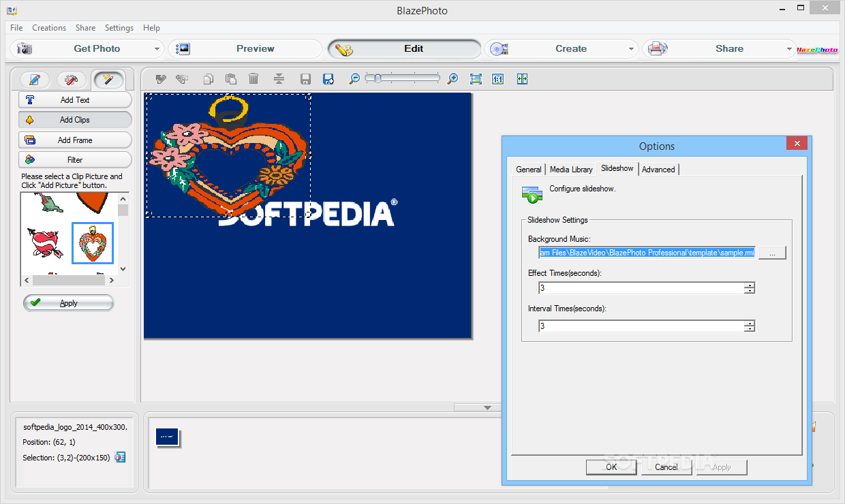Viewport: 845px width, 504px height.
Task: Click the Copy toolbar icon
Action: (x=209, y=79)
